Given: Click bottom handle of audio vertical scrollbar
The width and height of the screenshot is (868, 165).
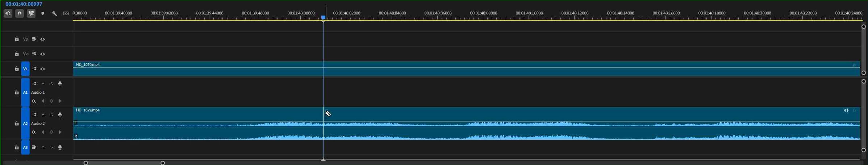Looking at the screenshot, I should tap(864, 150).
